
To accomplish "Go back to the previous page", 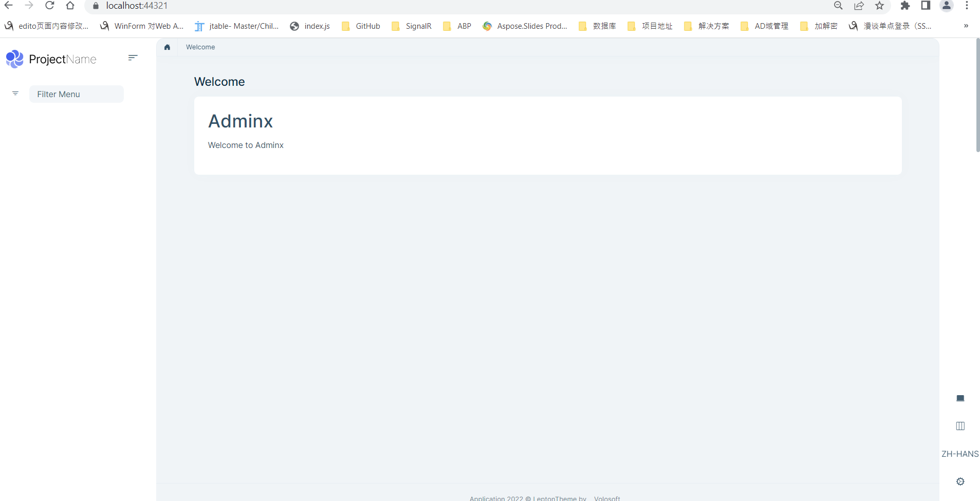I will pyautogui.click(x=9, y=6).
